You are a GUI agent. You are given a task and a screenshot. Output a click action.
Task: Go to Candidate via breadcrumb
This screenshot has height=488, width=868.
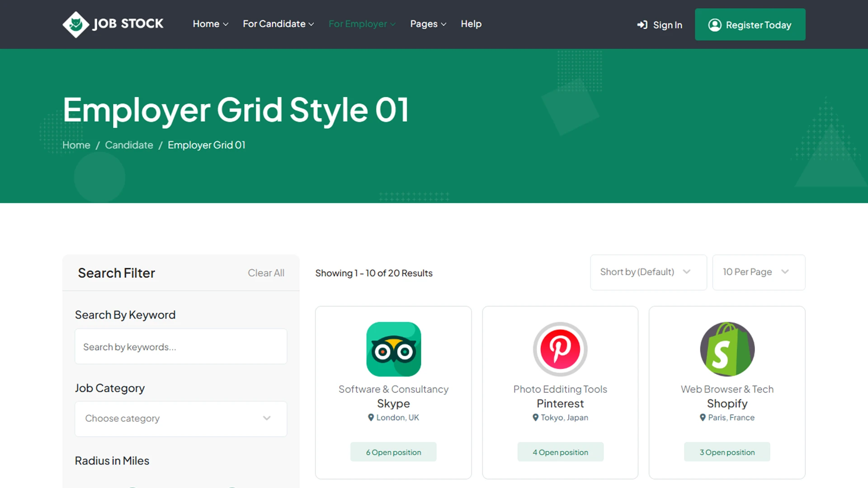coord(129,145)
